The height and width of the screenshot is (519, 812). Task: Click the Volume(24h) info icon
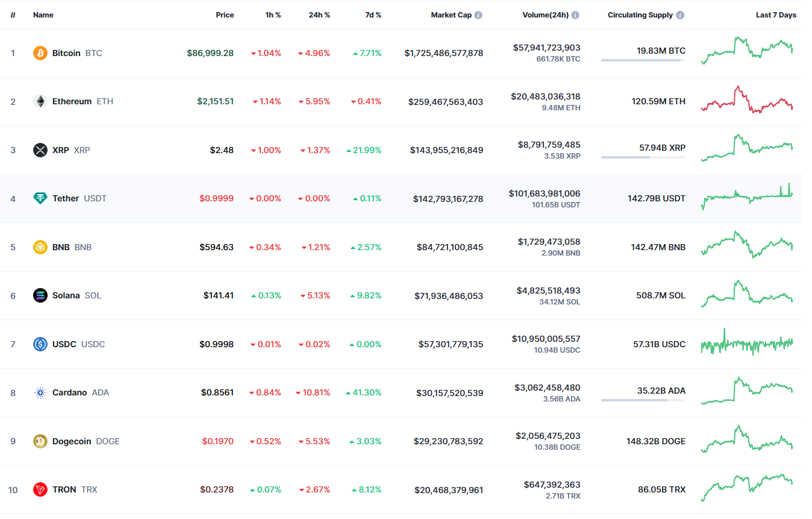[x=575, y=15]
